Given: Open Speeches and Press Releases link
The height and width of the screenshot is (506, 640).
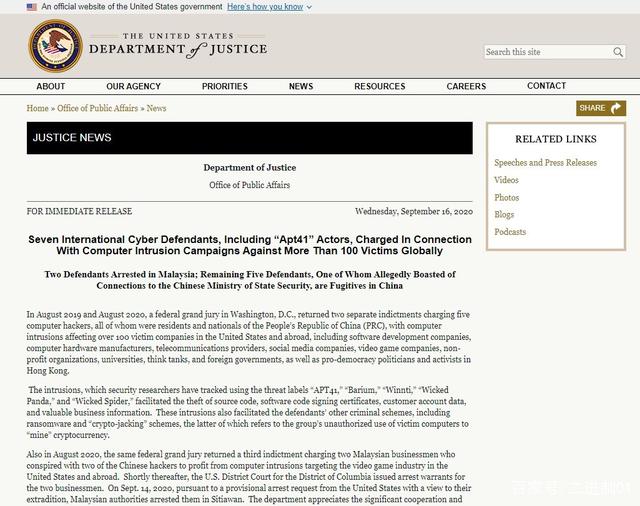Looking at the screenshot, I should 545,162.
